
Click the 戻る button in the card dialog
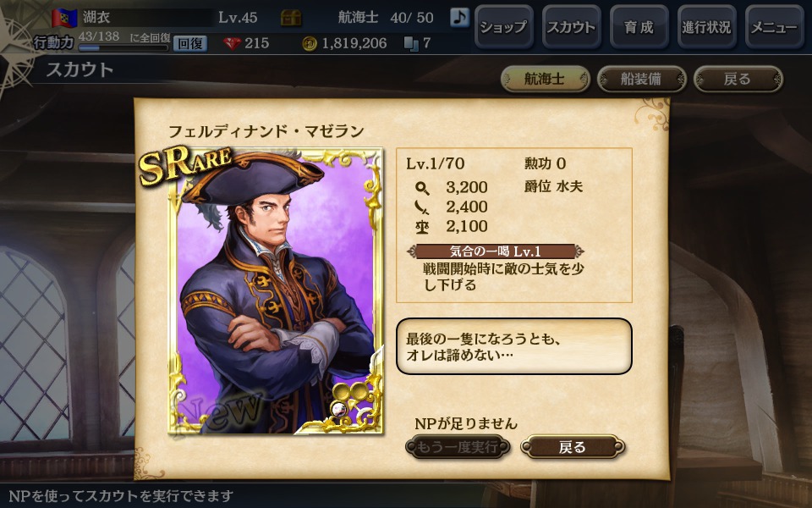click(573, 447)
